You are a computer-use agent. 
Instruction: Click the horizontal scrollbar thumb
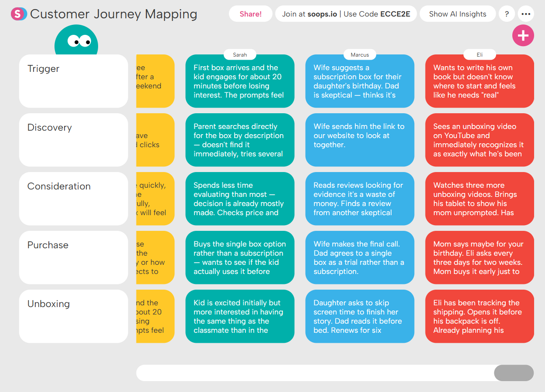(514, 373)
